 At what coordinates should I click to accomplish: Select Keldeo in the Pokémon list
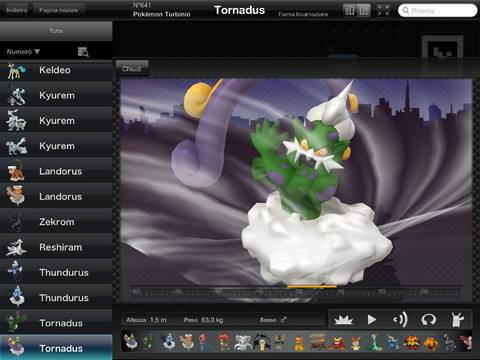pyautogui.click(x=56, y=70)
